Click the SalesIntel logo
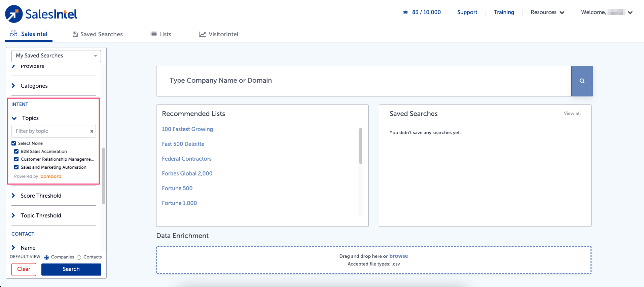The height and width of the screenshot is (287, 644). [41, 14]
